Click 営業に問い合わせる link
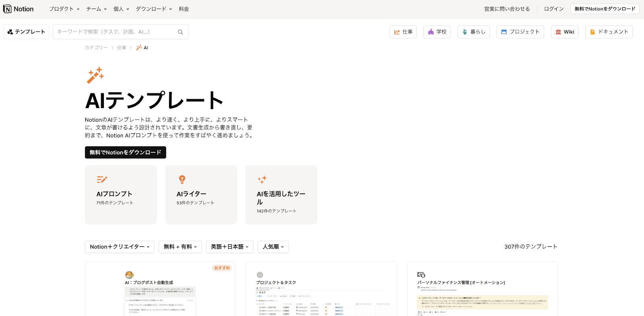 [x=507, y=9]
